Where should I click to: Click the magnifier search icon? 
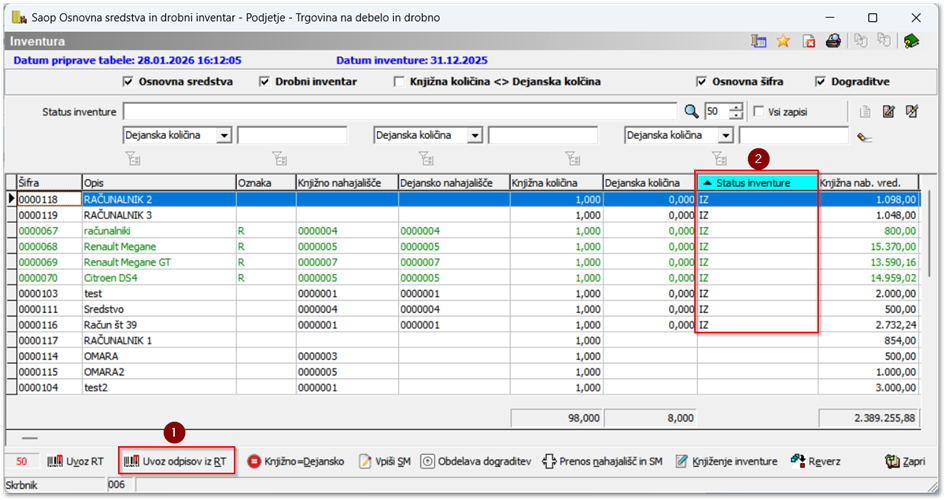pos(691,111)
